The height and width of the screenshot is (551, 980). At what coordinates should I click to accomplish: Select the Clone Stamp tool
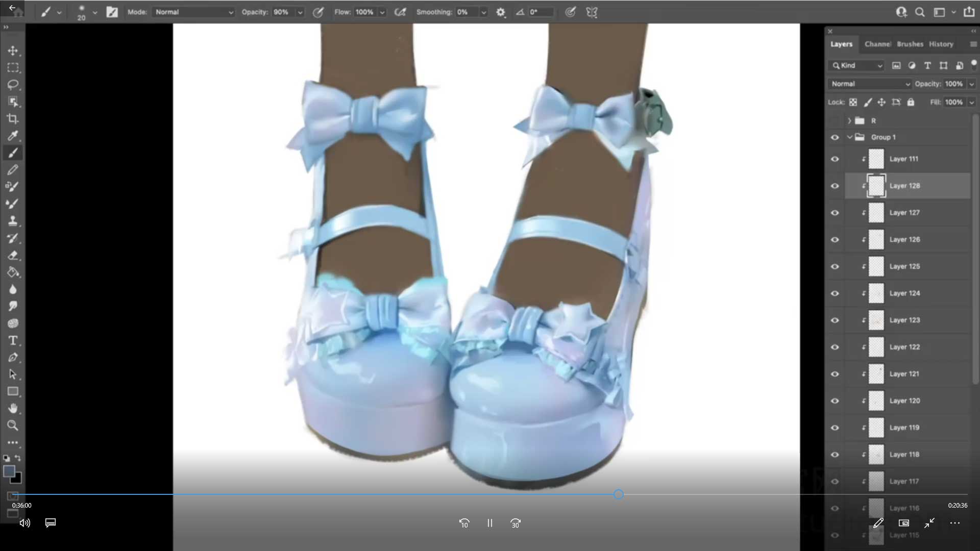point(13,221)
